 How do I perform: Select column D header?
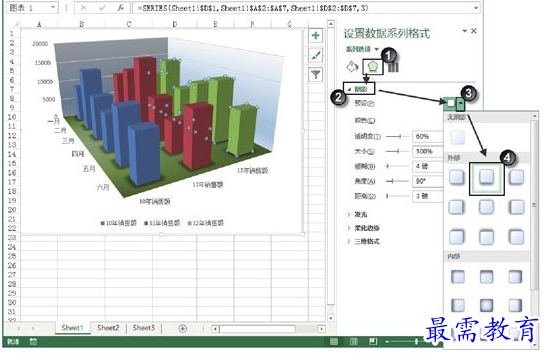pyautogui.click(x=174, y=24)
